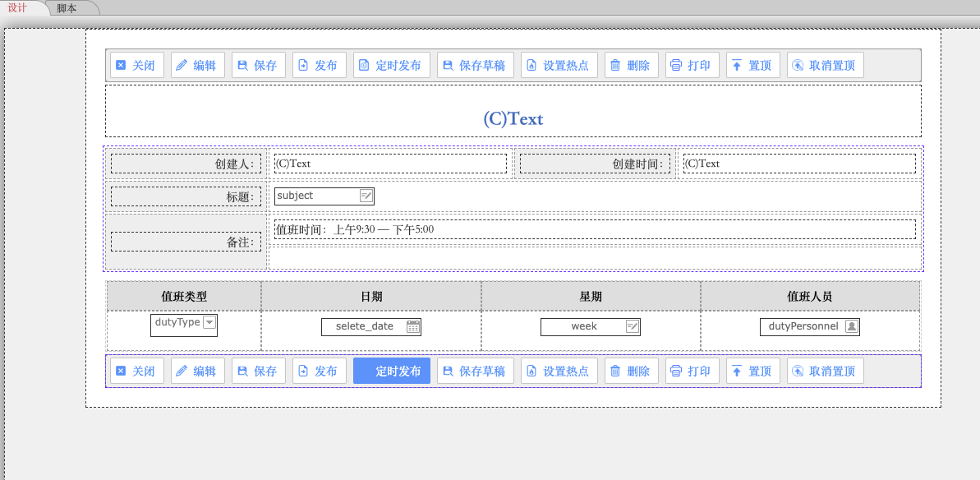
Task: Open the 脚本 tab
Action: (67, 7)
